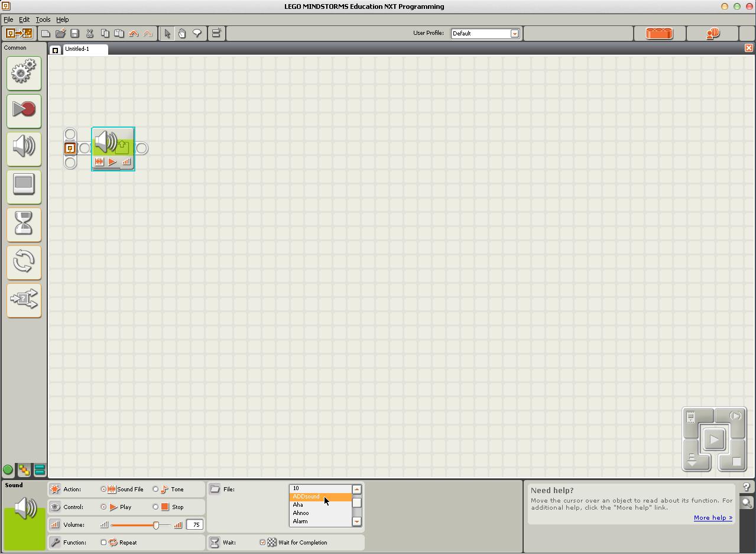Select the Sound block on the canvas

(113, 149)
